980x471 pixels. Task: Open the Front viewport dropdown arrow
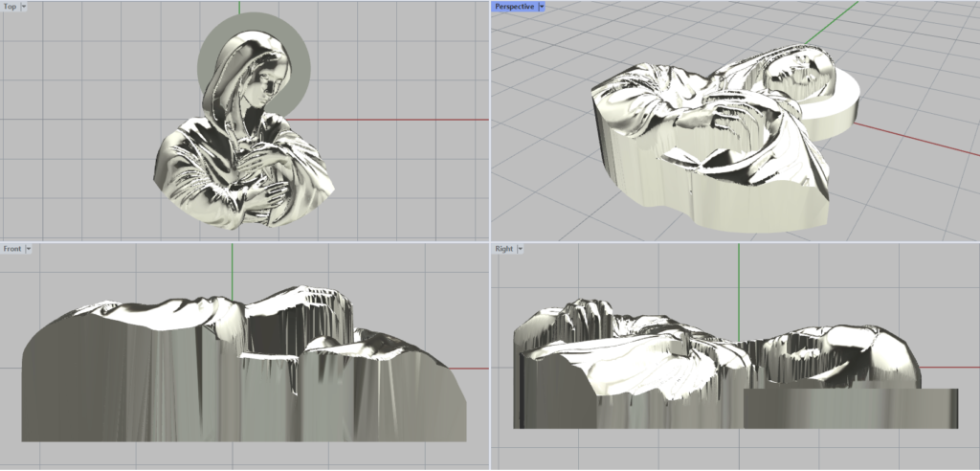point(29,249)
